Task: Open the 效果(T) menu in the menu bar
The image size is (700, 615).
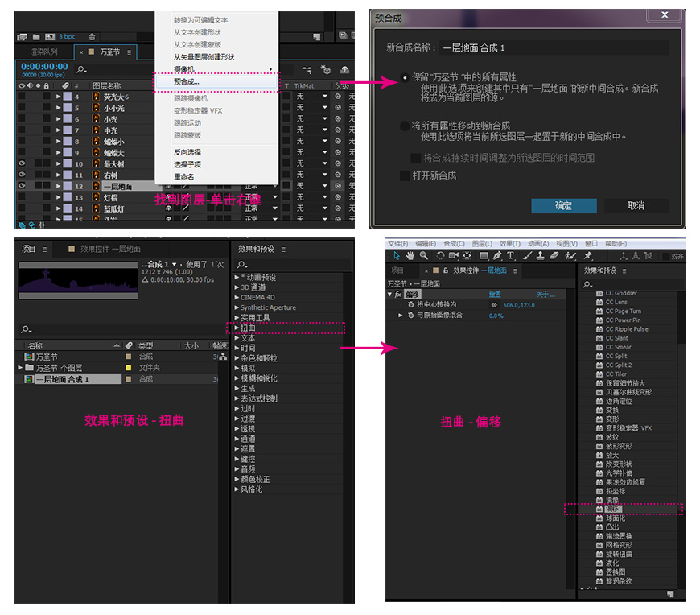Action: coord(510,244)
